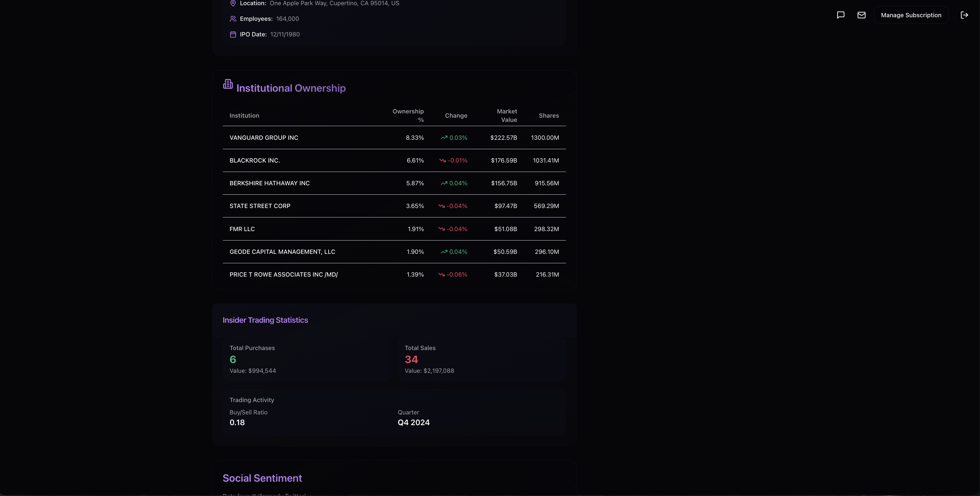Image resolution: width=980 pixels, height=496 pixels.
Task: Click the Institution column header
Action: 244,115
